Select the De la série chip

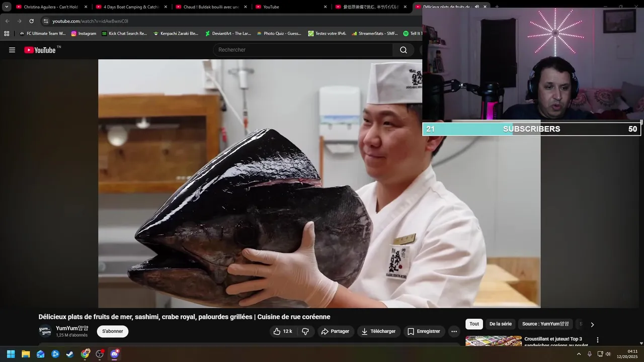point(501,324)
